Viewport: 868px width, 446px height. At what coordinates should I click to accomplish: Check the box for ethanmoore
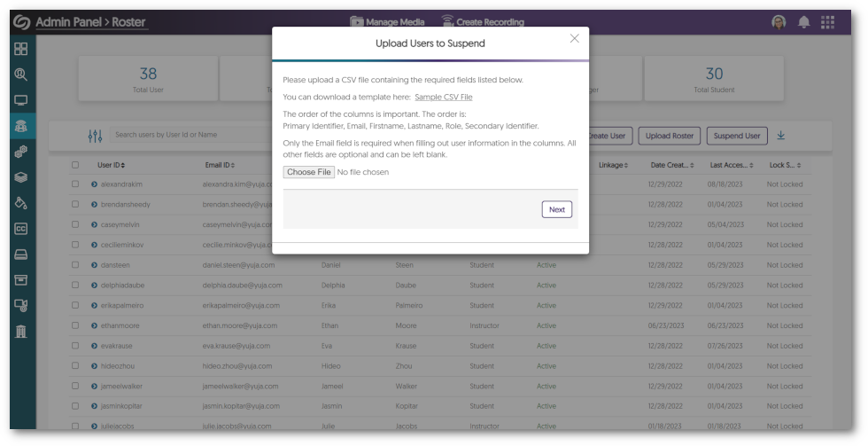75,325
